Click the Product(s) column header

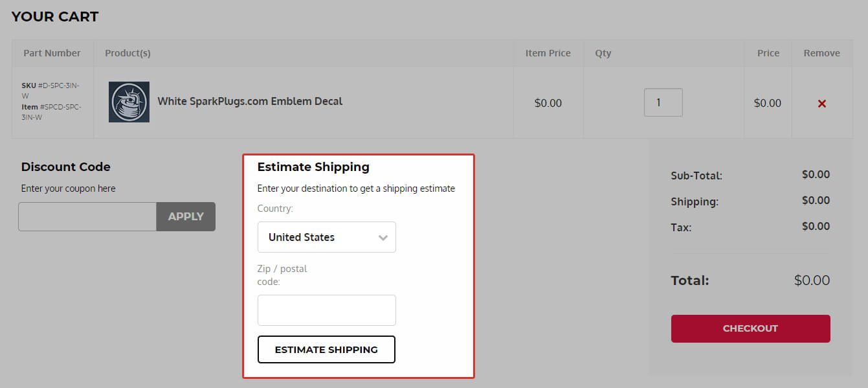point(128,53)
